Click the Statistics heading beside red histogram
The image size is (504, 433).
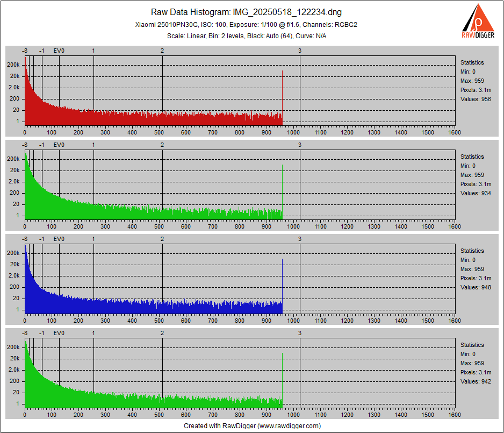(x=472, y=62)
